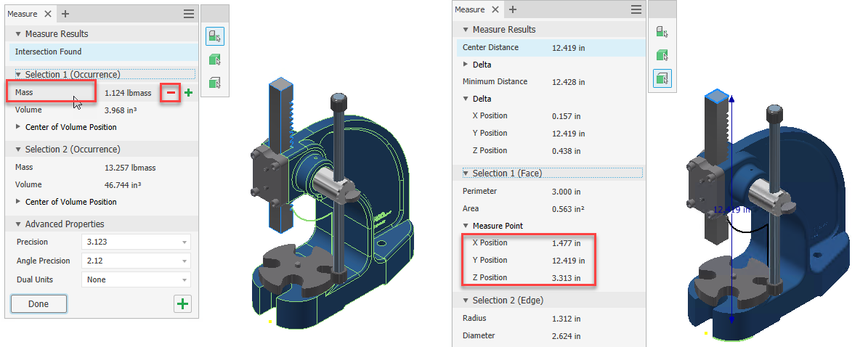Close the Measure tab in left panel
This screenshot has width=868, height=347.
tap(48, 14)
